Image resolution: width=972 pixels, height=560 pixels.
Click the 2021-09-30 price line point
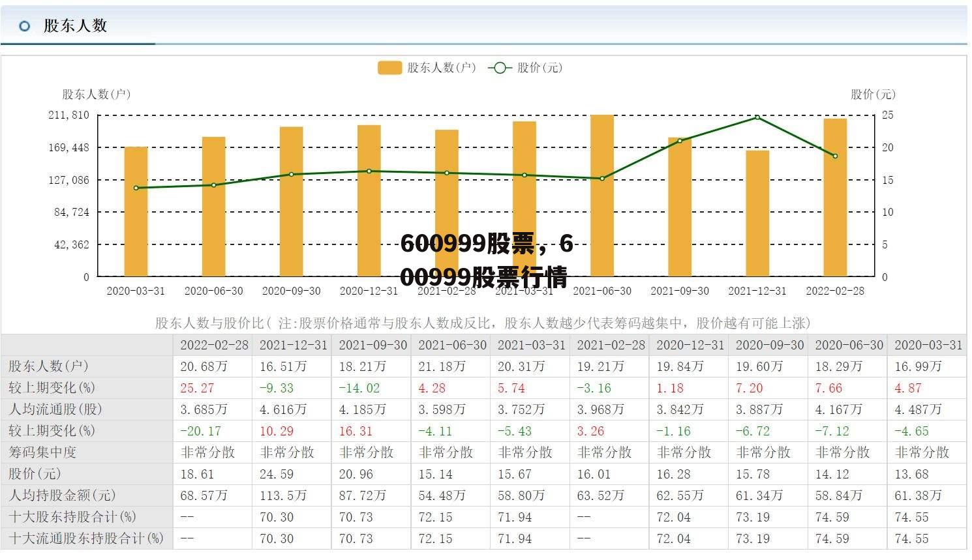click(680, 141)
